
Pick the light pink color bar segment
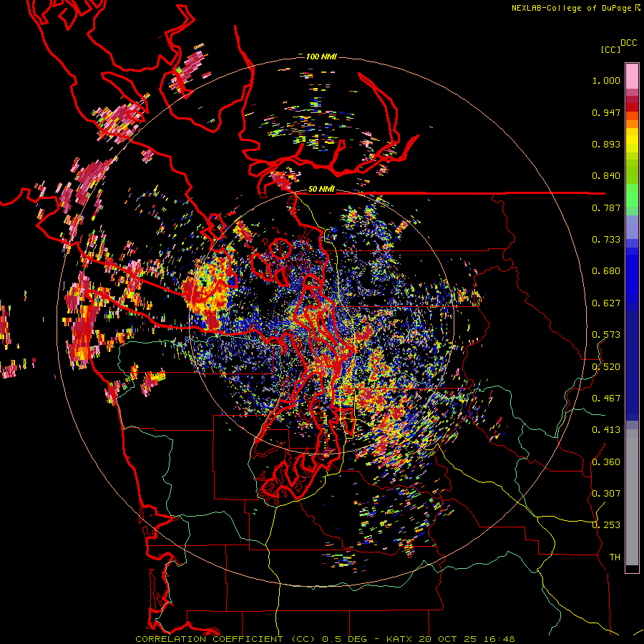632,77
